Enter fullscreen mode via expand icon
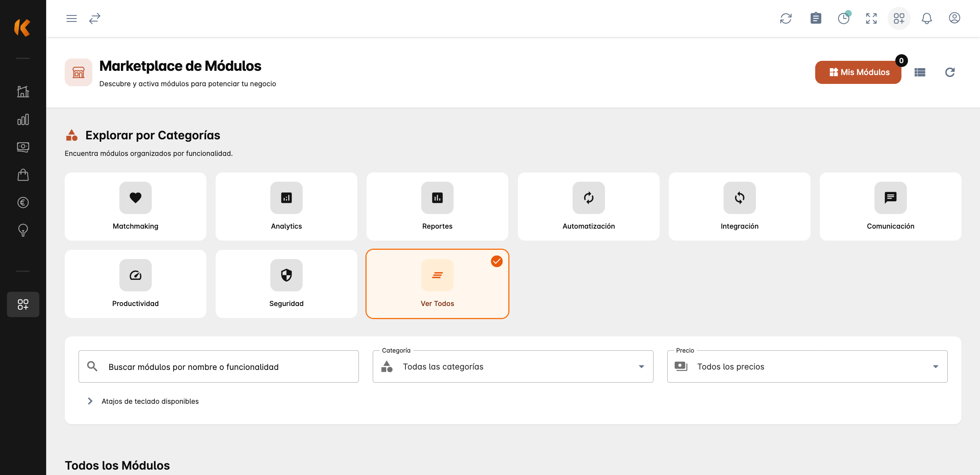980x475 pixels. (871, 18)
